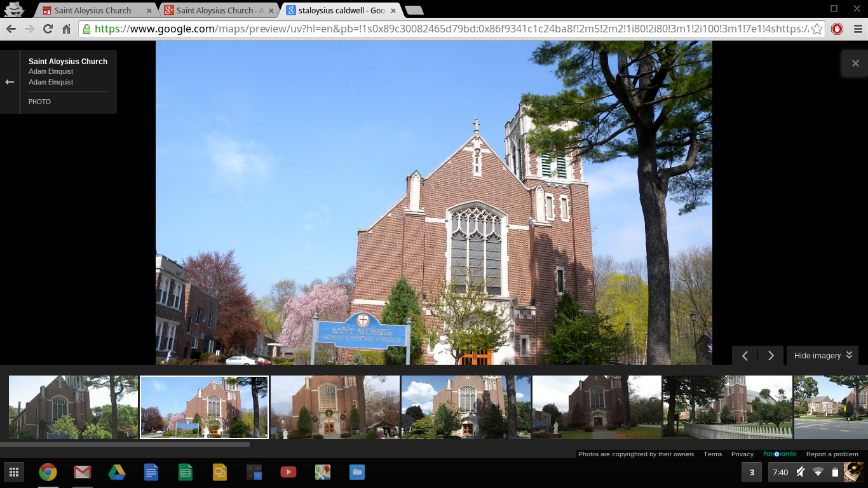Click the URL address bar
This screenshot has width=868, height=488.
click(x=451, y=29)
